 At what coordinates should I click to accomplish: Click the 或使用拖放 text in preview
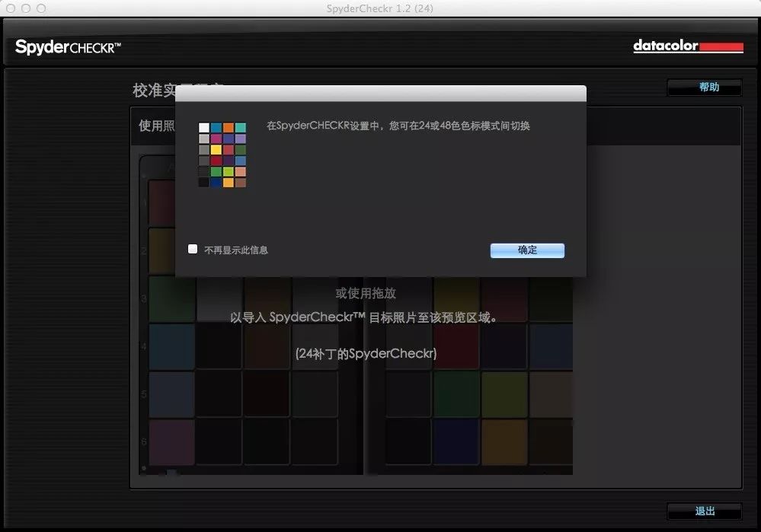coord(366,293)
